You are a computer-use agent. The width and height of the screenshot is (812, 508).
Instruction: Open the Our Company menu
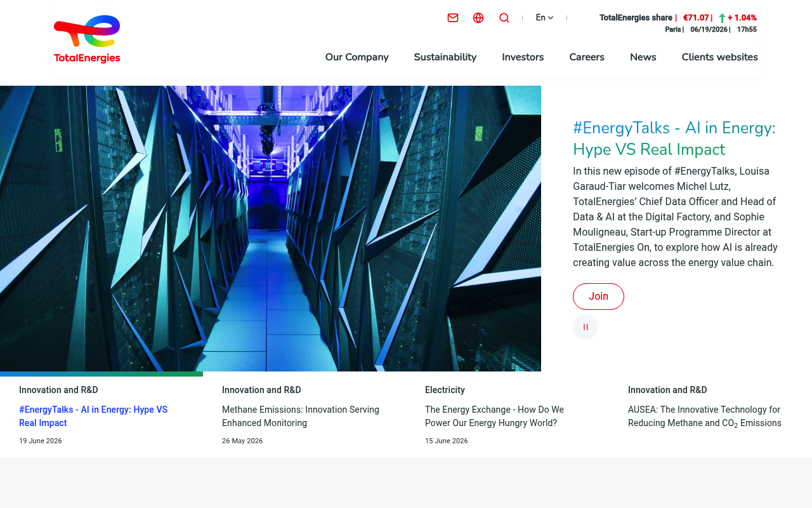point(357,57)
